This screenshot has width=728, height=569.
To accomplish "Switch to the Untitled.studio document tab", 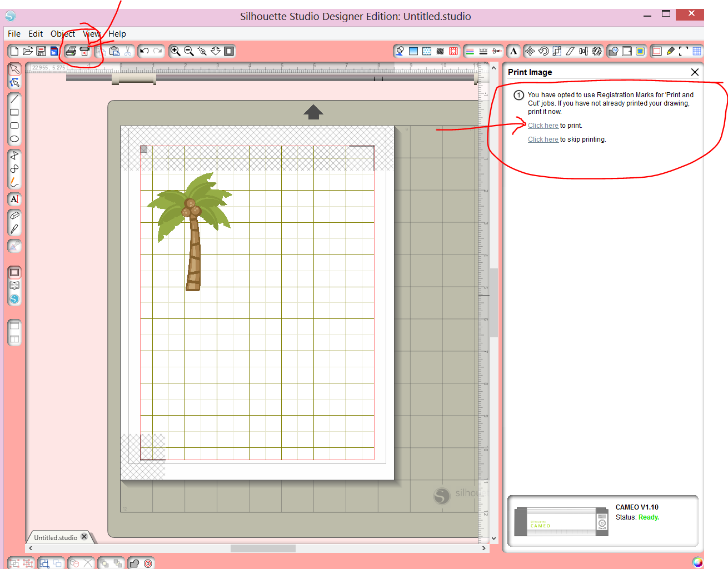I will click(56, 537).
